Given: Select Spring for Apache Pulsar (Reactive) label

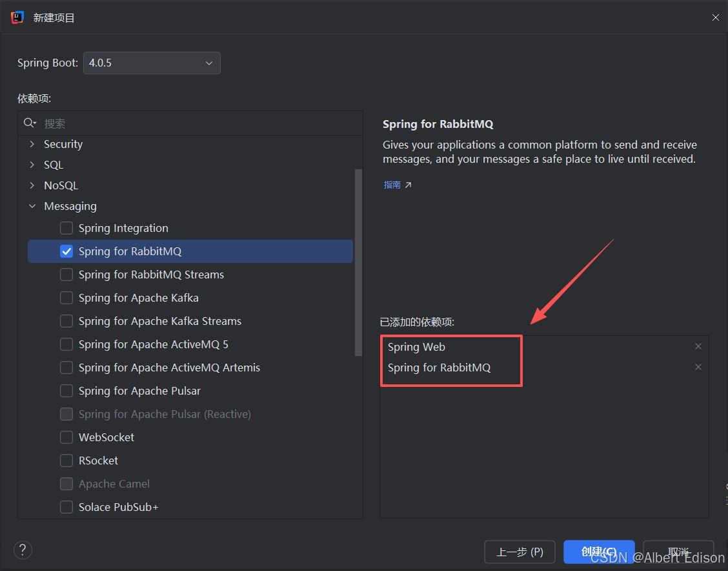Looking at the screenshot, I should pos(165,414).
